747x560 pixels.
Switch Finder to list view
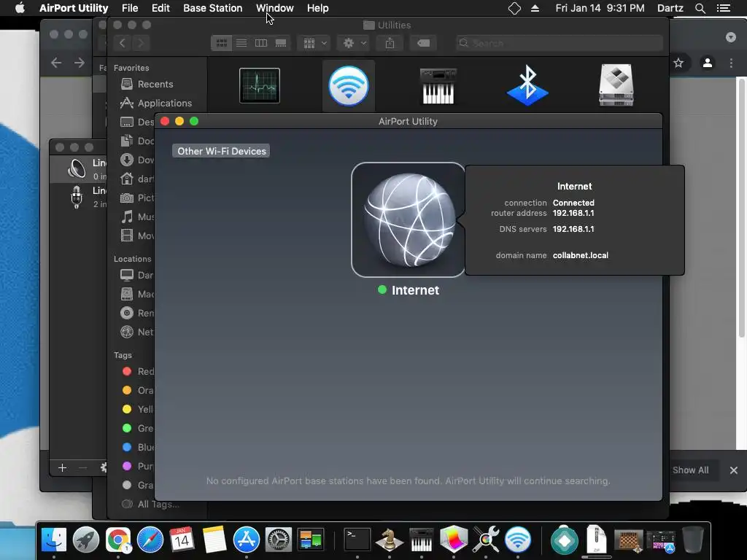tap(241, 43)
